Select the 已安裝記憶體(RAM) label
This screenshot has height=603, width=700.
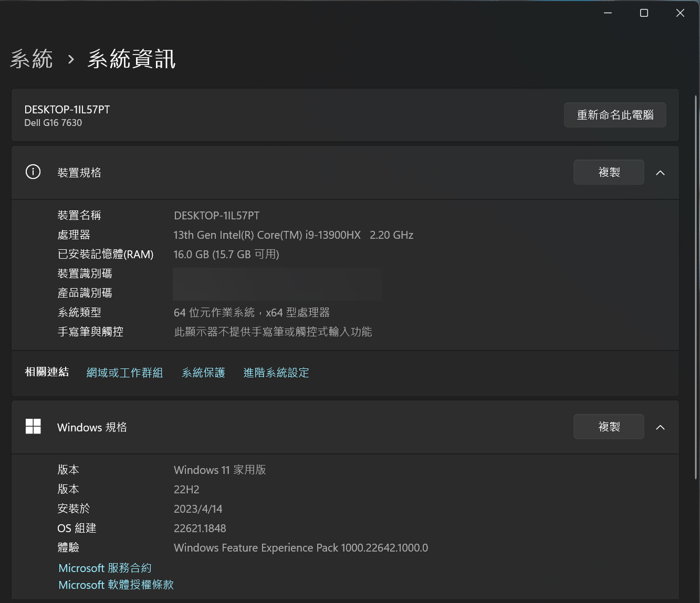(x=106, y=254)
